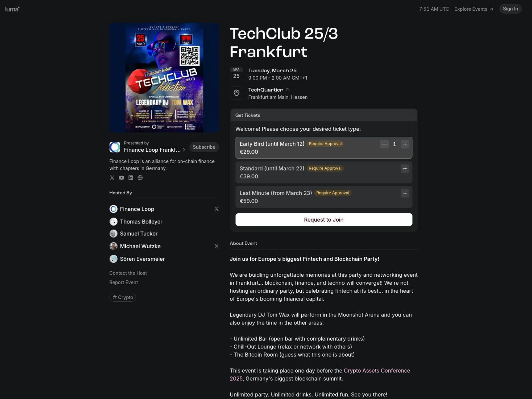Image resolution: width=532 pixels, height=399 pixels.
Task: Click Last Minute price €59.00
Action: [249, 201]
